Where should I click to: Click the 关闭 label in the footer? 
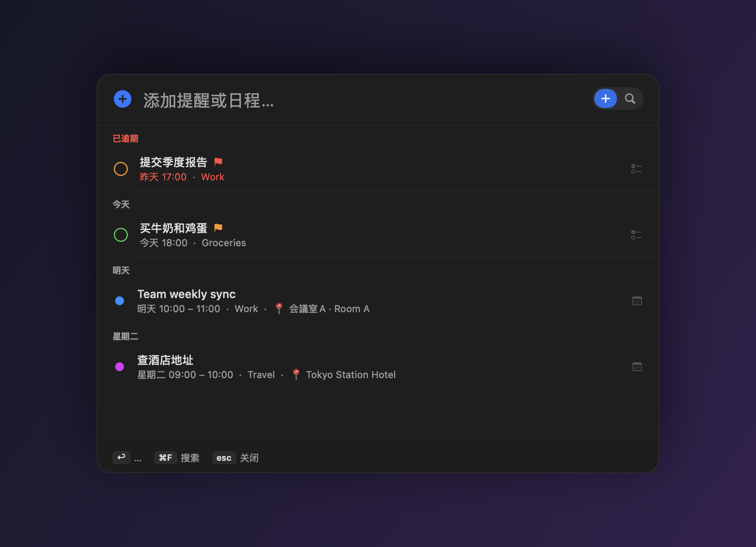(x=249, y=458)
